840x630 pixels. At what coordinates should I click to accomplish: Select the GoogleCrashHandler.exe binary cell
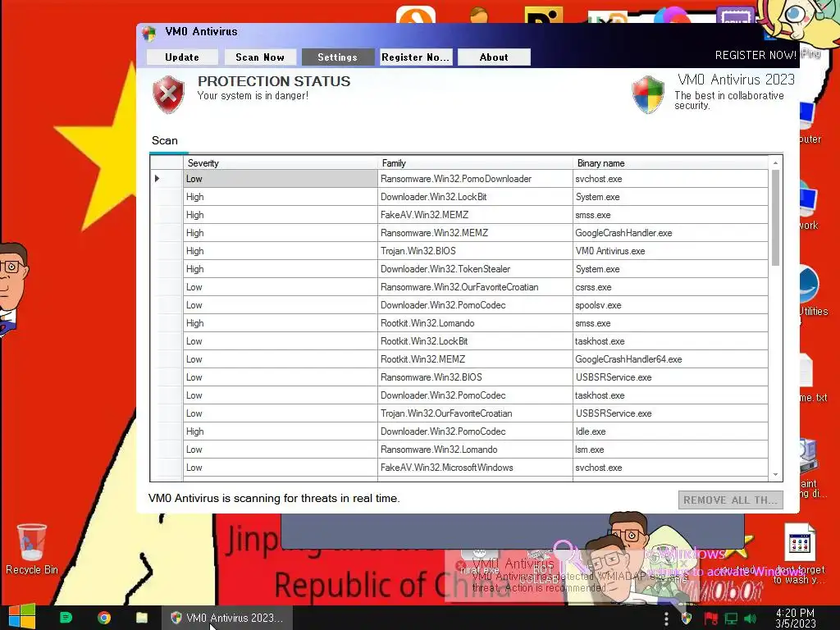click(670, 233)
